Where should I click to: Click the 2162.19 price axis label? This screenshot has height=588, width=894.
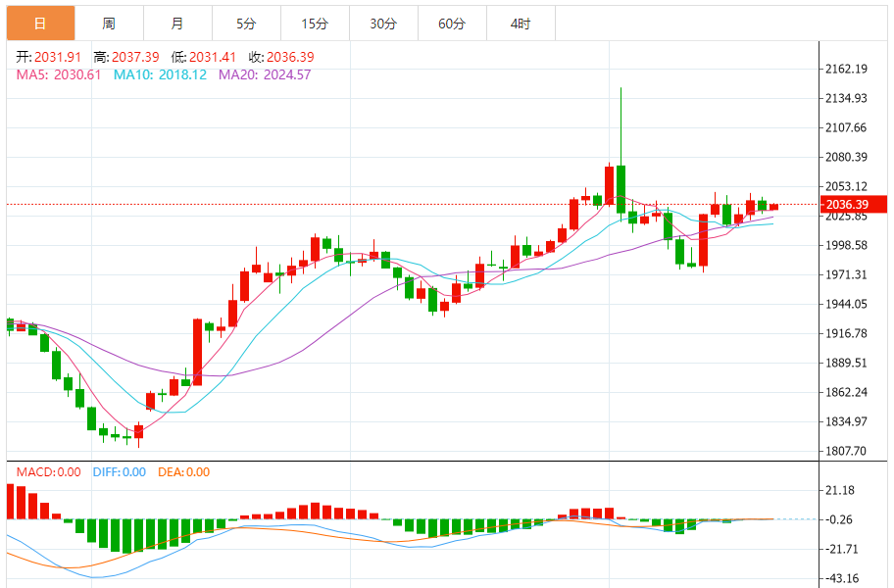[x=846, y=69]
